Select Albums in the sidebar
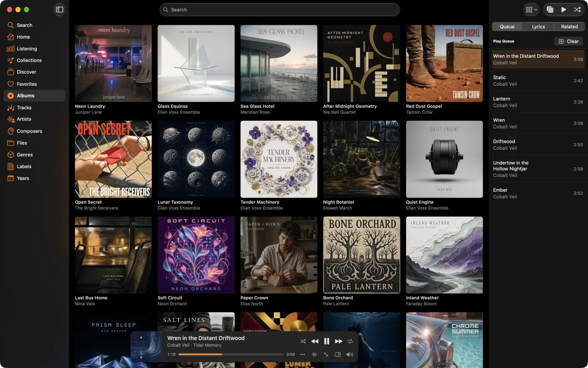588x368 pixels. (x=34, y=96)
